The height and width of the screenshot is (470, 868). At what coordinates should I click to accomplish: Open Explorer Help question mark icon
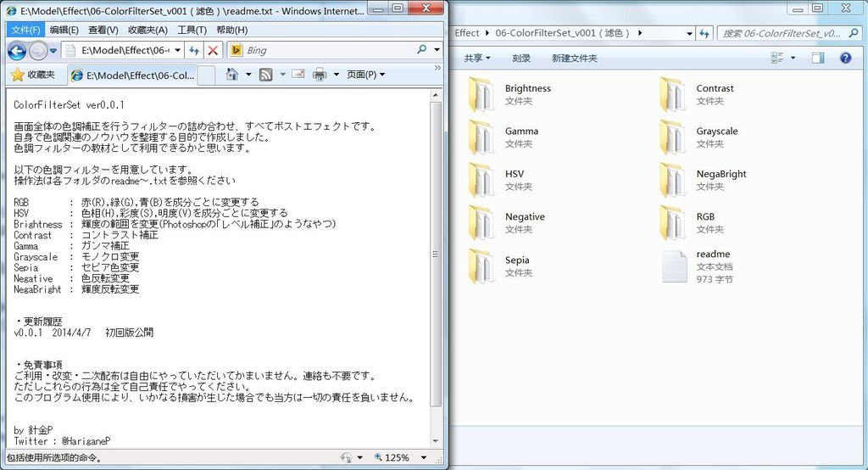click(x=844, y=58)
